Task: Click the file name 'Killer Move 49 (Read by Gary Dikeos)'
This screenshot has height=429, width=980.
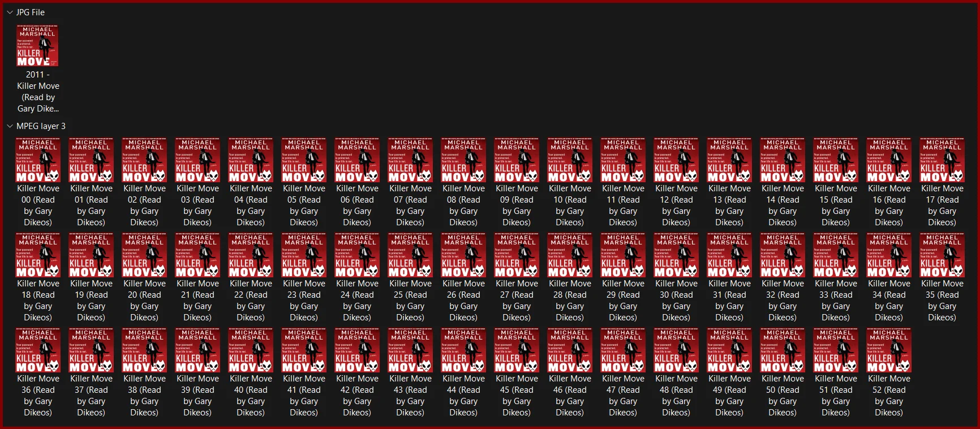Action: click(729, 396)
